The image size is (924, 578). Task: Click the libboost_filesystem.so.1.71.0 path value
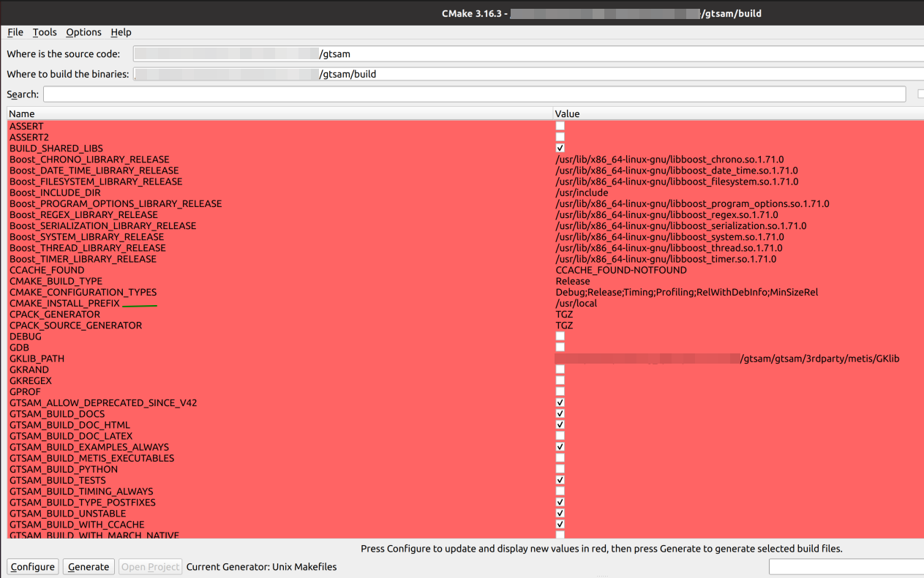coord(677,181)
